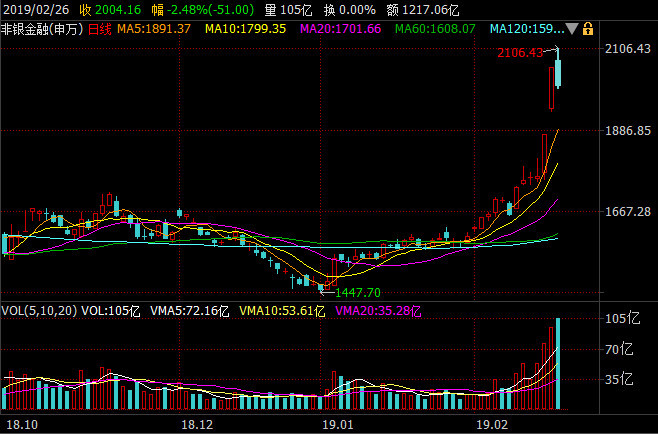Click the date 2019/02/26 in header
658x434 pixels.
[36, 10]
